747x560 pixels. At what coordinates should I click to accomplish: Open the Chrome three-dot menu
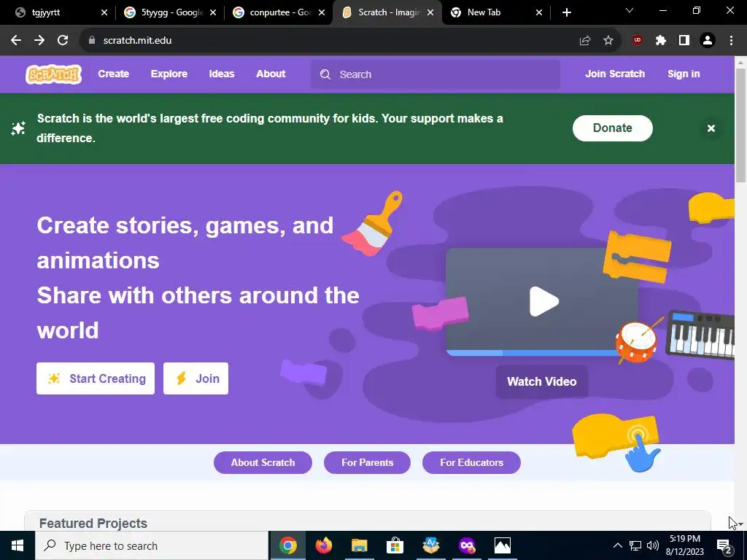point(731,41)
